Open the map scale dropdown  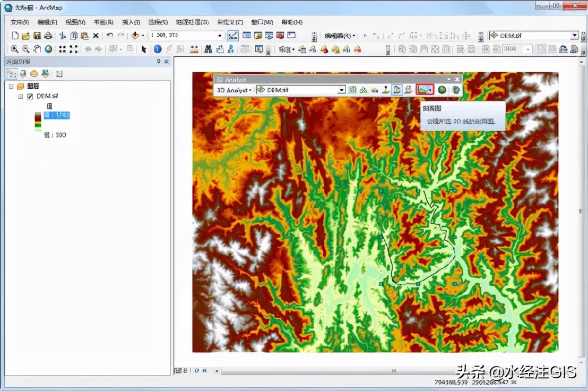pos(220,36)
